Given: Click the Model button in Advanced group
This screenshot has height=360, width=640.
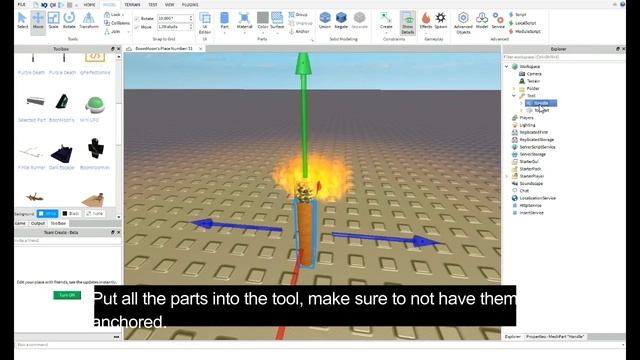Looking at the screenshot, I should [482, 20].
